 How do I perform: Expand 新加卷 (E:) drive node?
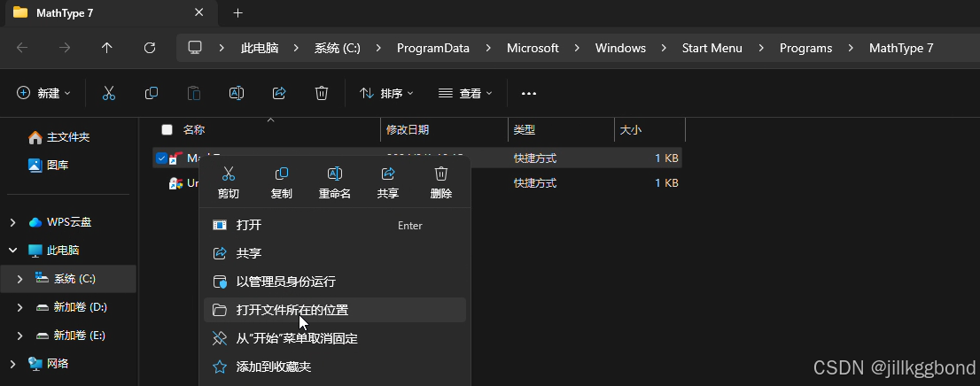tap(20, 336)
